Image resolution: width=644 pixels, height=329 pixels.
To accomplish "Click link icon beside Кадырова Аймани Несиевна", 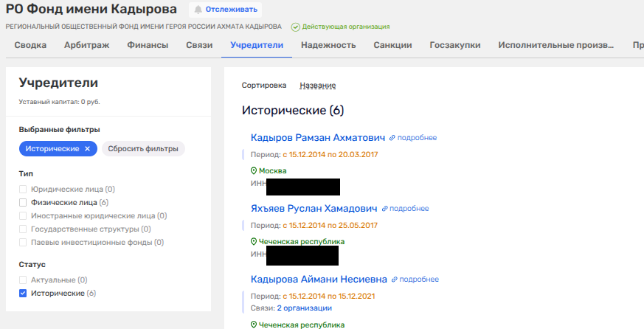I will point(395,280).
